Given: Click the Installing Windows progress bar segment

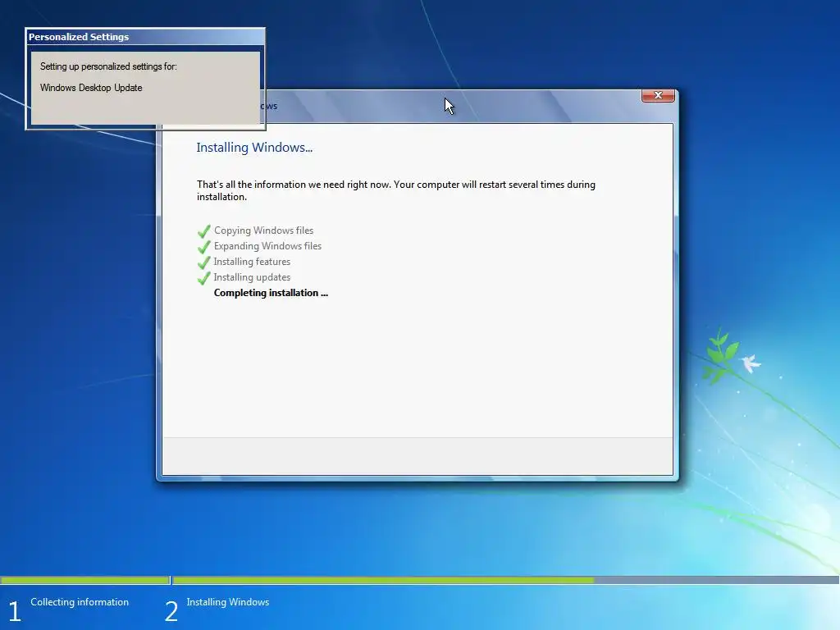Looking at the screenshot, I should click(505, 580).
